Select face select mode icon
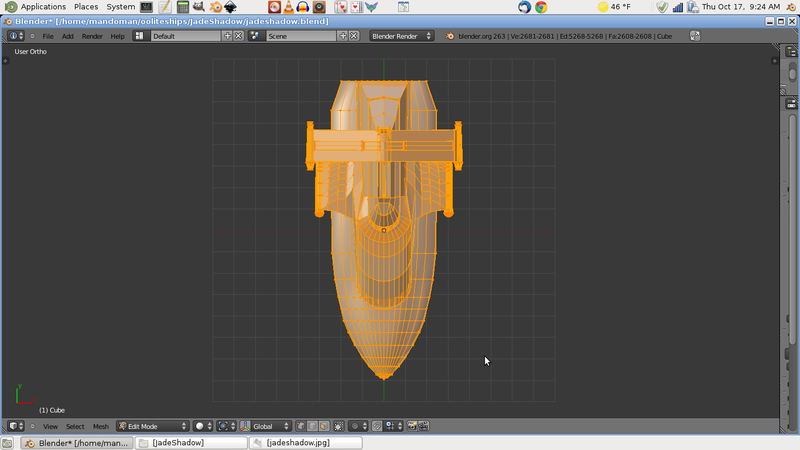This screenshot has height=450, width=800. coord(323,426)
